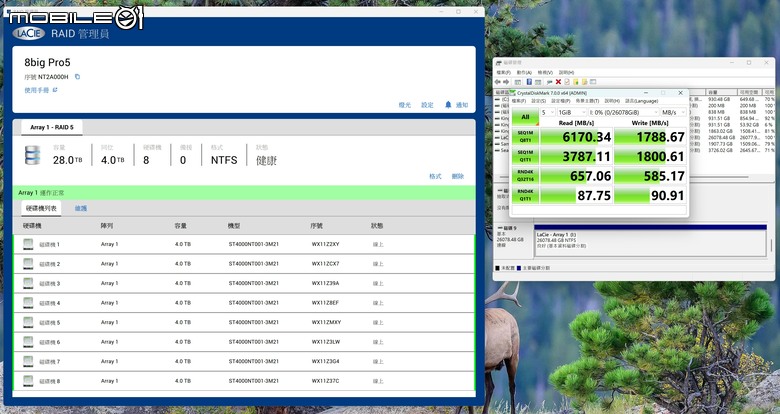Click the 3726.02 GB capacity cell
Screen dimensions: 780x414
pos(720,150)
